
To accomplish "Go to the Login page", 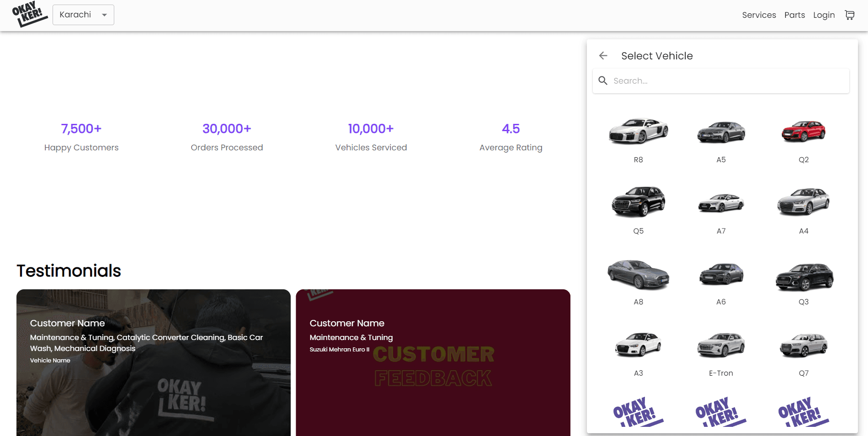I will pyautogui.click(x=824, y=15).
